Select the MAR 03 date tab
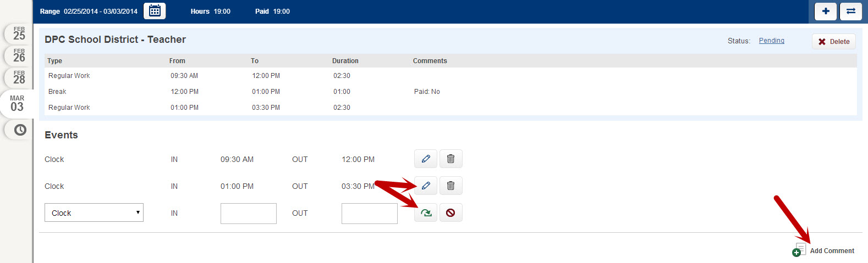The image size is (868, 263). coord(17,103)
